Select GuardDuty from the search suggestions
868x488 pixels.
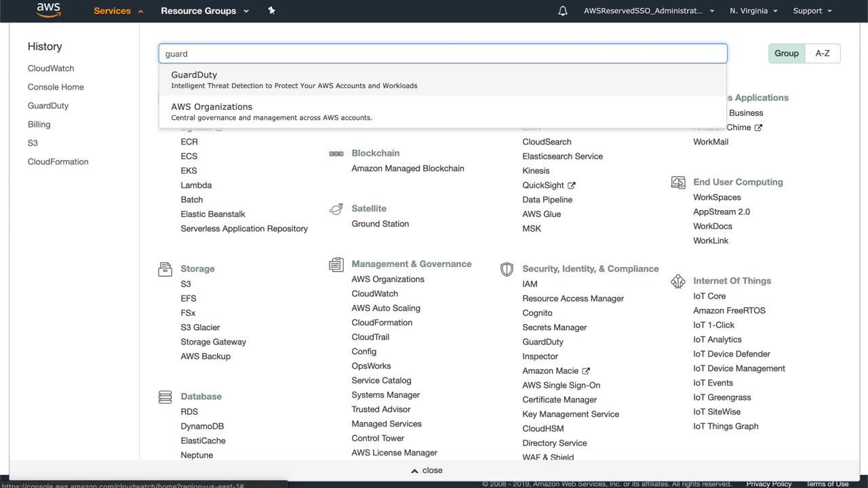point(194,75)
